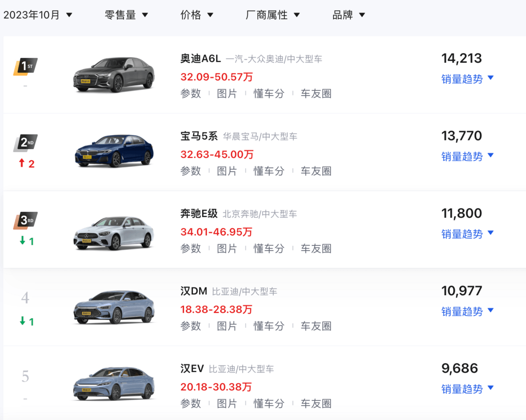Image resolution: width=526 pixels, height=420 pixels.
Task: Click the 2nd place rank badge
Action: [25, 143]
